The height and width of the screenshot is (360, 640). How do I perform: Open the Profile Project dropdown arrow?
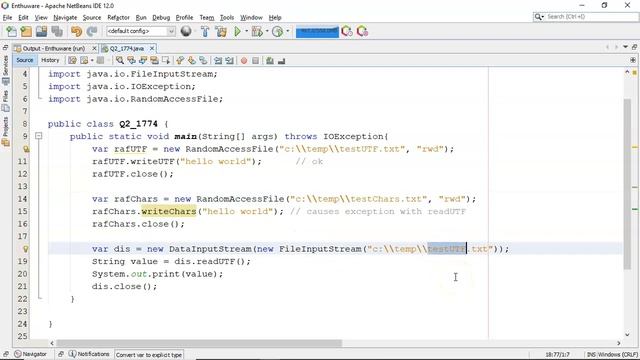(x=287, y=31)
